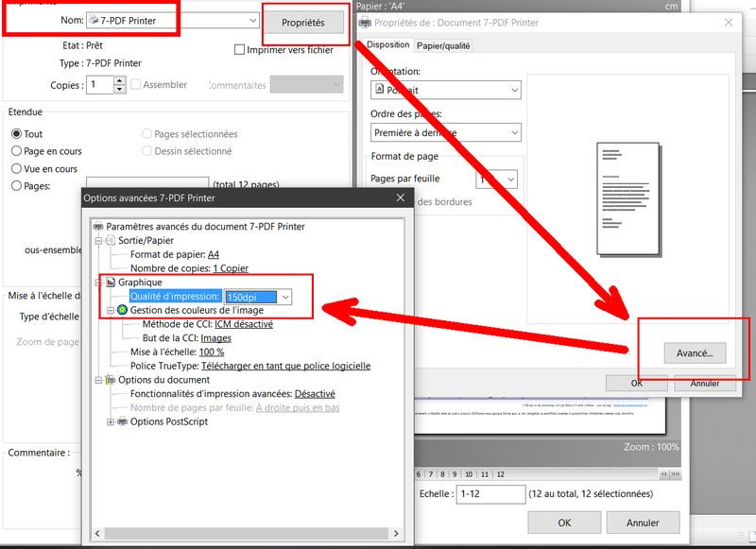Click the But de la CCI Images value
This screenshot has height=549, width=756.
216,338
